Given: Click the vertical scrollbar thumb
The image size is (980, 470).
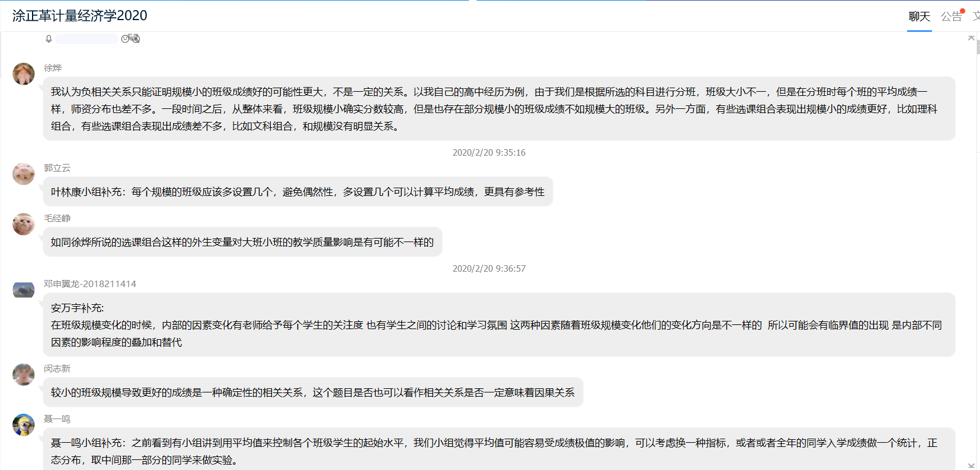Looking at the screenshot, I should point(978,47).
